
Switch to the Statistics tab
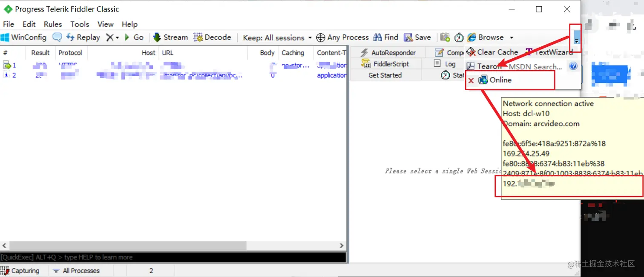[x=452, y=75]
